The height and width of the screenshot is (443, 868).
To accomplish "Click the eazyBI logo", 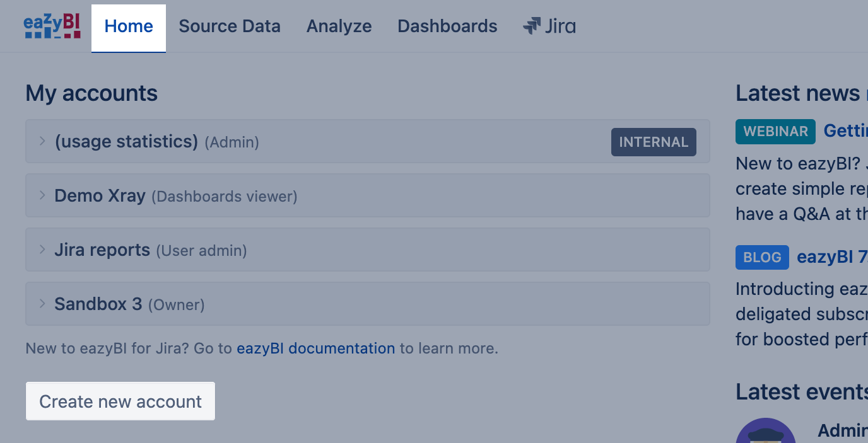I will click(52, 26).
